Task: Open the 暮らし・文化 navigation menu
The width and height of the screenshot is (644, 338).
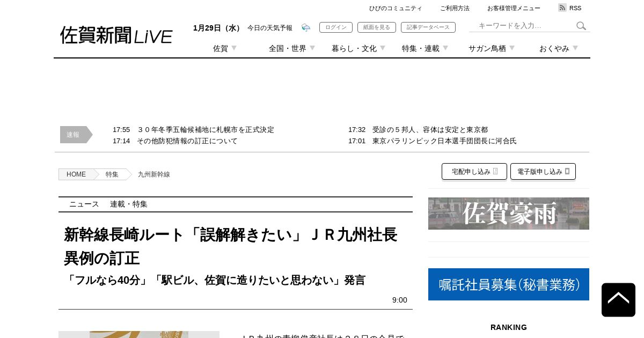Action: click(354, 48)
